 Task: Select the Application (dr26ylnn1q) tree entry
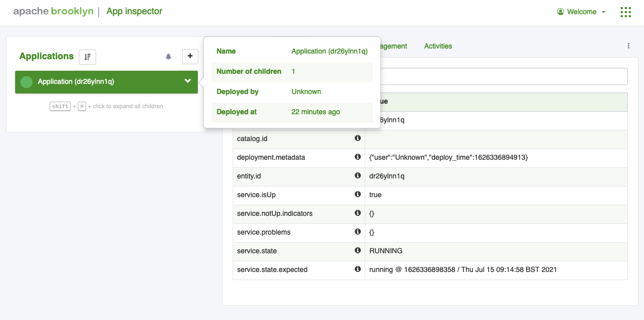(76, 82)
